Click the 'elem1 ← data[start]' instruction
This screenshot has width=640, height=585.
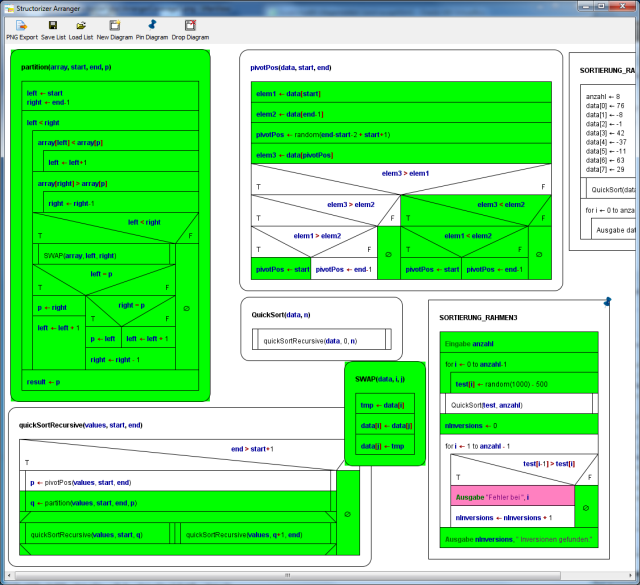401,92
